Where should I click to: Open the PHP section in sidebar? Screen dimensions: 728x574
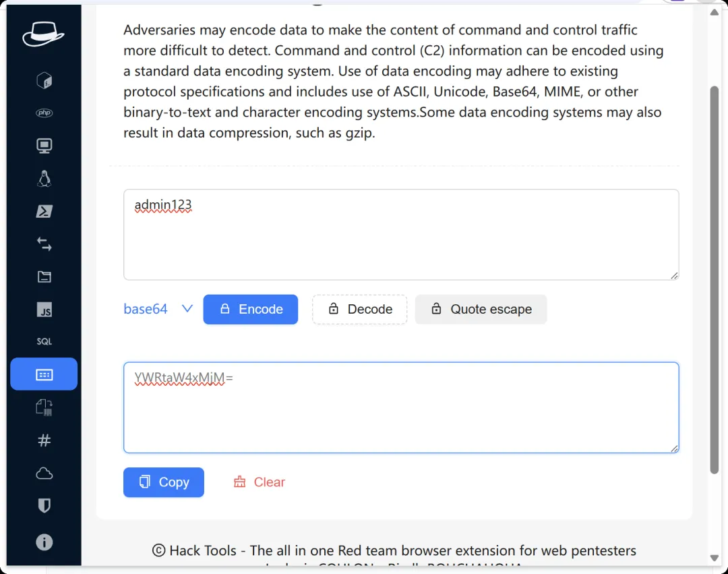[44, 113]
